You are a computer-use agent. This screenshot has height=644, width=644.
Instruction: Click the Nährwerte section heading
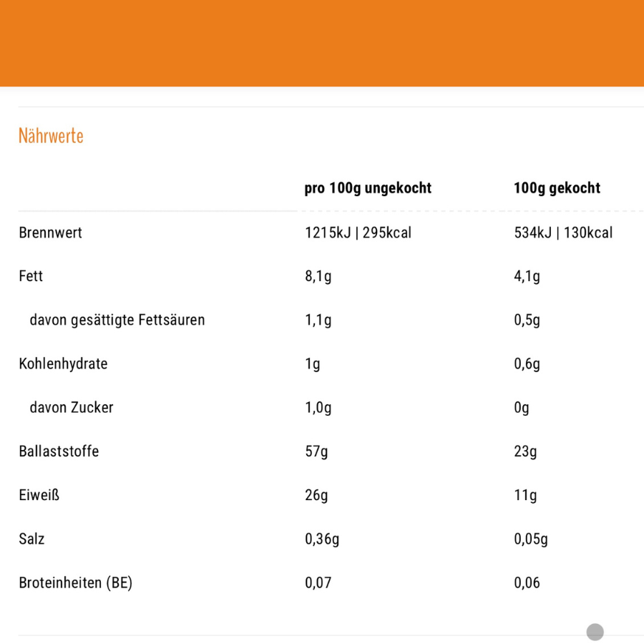coord(51,136)
